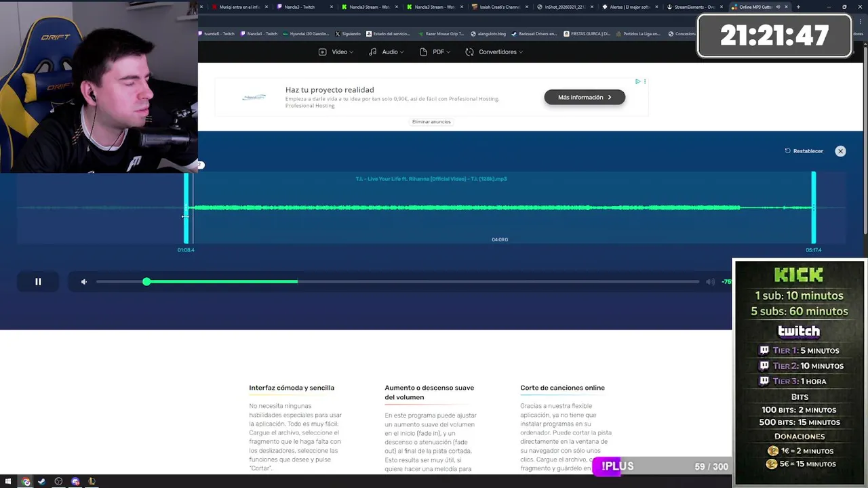Image resolution: width=868 pixels, height=488 pixels.
Task: Open Steam from the taskbar
Action: [x=41, y=481]
